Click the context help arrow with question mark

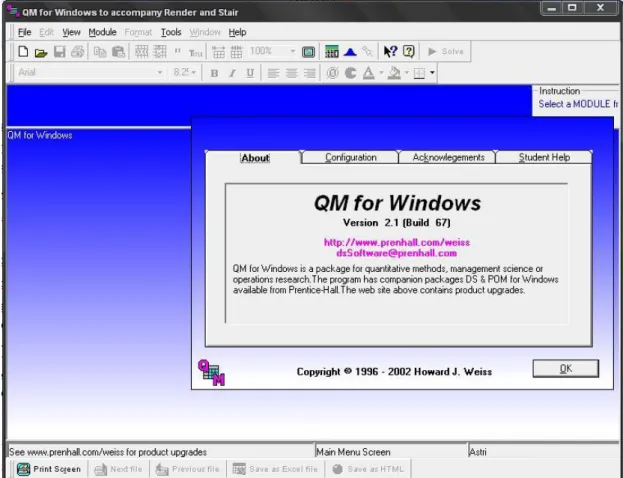[x=390, y=51]
